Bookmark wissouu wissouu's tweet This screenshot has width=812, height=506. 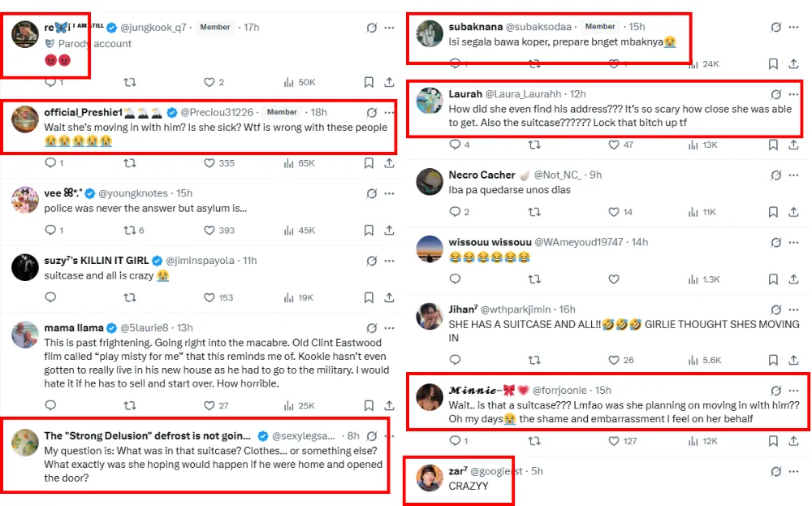[773, 279]
